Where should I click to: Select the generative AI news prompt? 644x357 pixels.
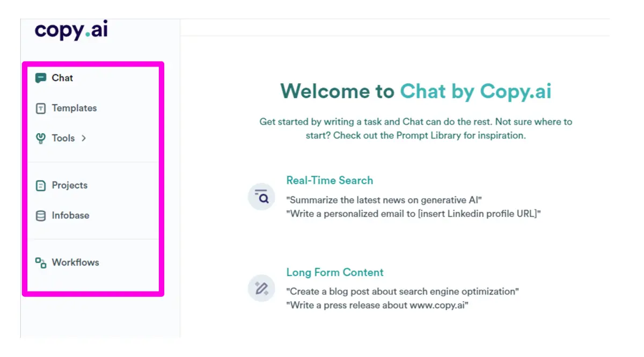coord(384,200)
